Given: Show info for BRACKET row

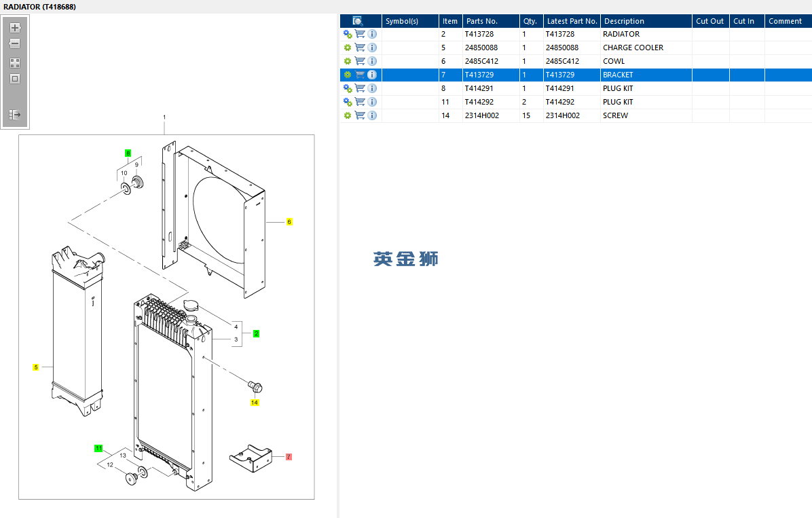Looking at the screenshot, I should (372, 75).
